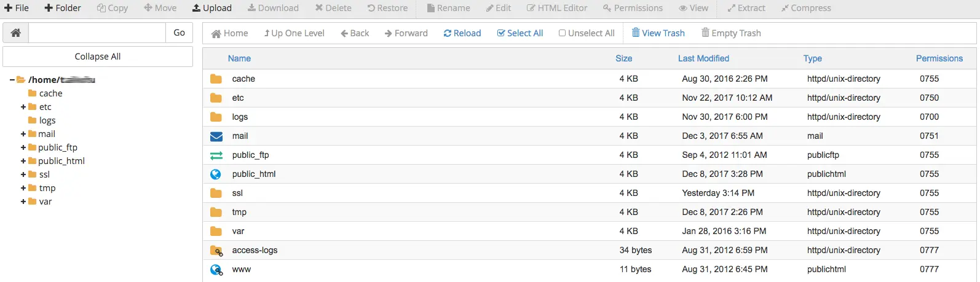Click the File option in top bar
Image resolution: width=980 pixels, height=282 pixels.
pyautogui.click(x=17, y=8)
